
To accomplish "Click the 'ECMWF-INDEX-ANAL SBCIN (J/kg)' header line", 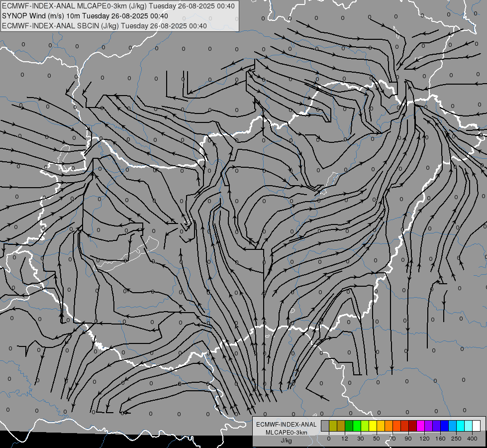I will click(x=104, y=26).
